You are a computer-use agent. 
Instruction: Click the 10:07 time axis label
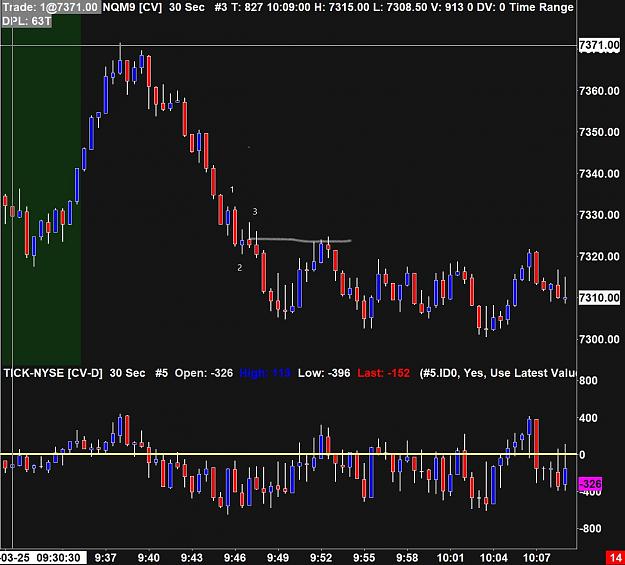point(536,557)
